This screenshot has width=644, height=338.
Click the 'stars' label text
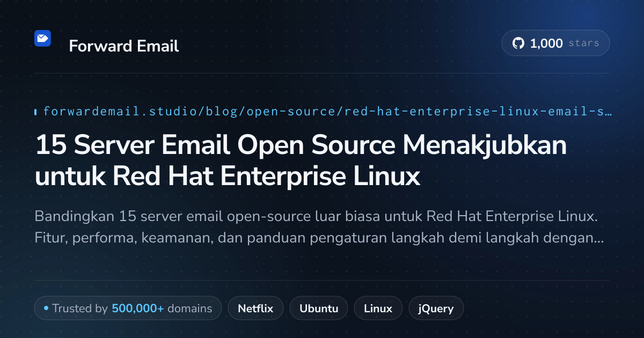[x=584, y=43]
